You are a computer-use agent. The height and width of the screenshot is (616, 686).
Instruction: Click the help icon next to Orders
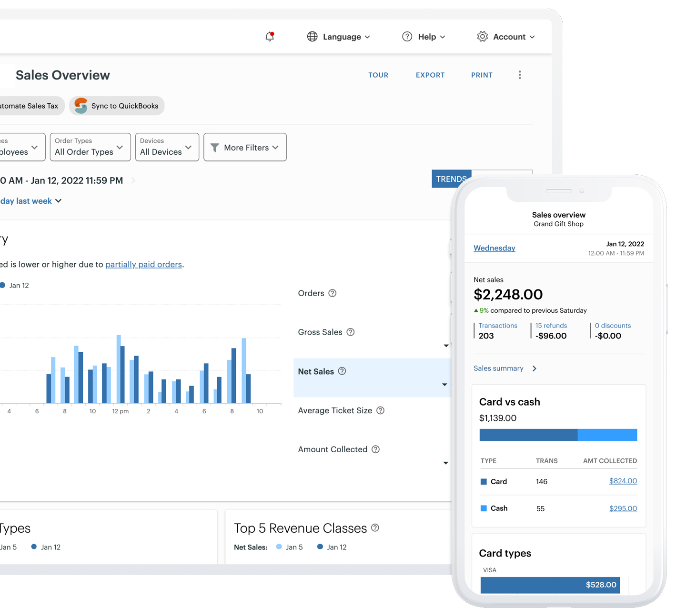333,293
